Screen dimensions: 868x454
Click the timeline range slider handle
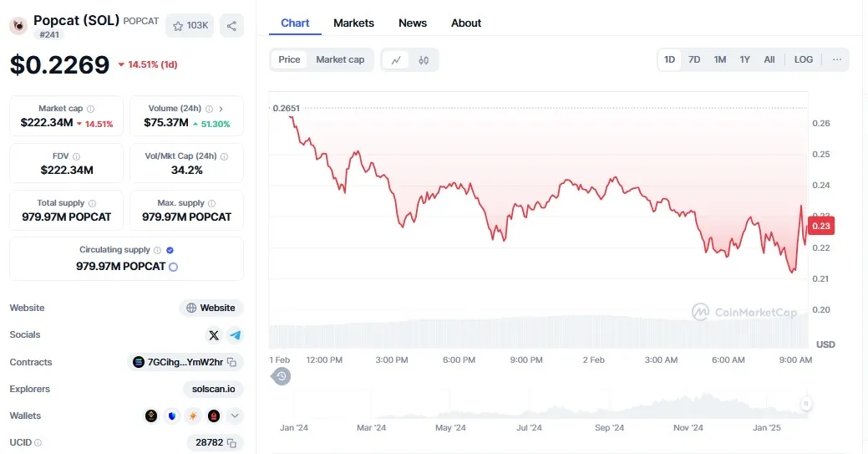coord(806,404)
